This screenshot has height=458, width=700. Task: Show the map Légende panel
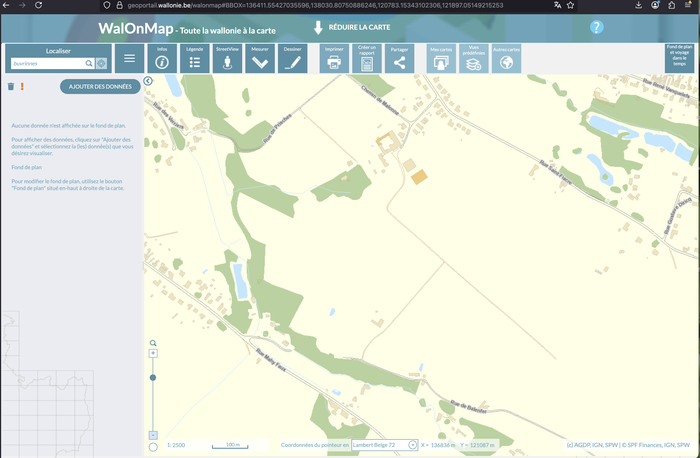(x=195, y=58)
